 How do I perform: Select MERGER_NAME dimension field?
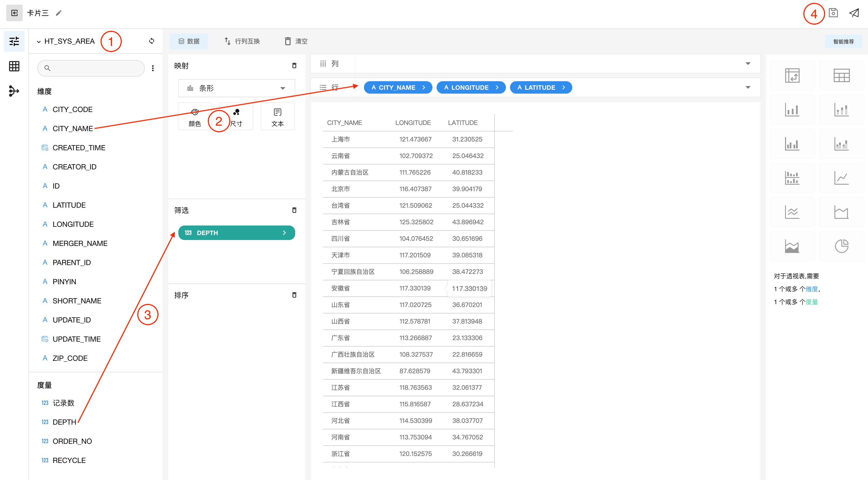(x=80, y=243)
